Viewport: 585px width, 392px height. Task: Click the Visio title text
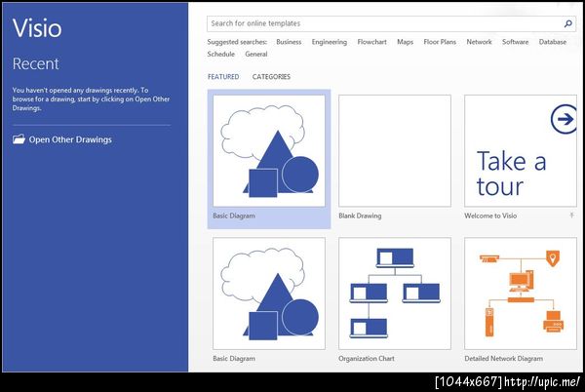pos(37,28)
